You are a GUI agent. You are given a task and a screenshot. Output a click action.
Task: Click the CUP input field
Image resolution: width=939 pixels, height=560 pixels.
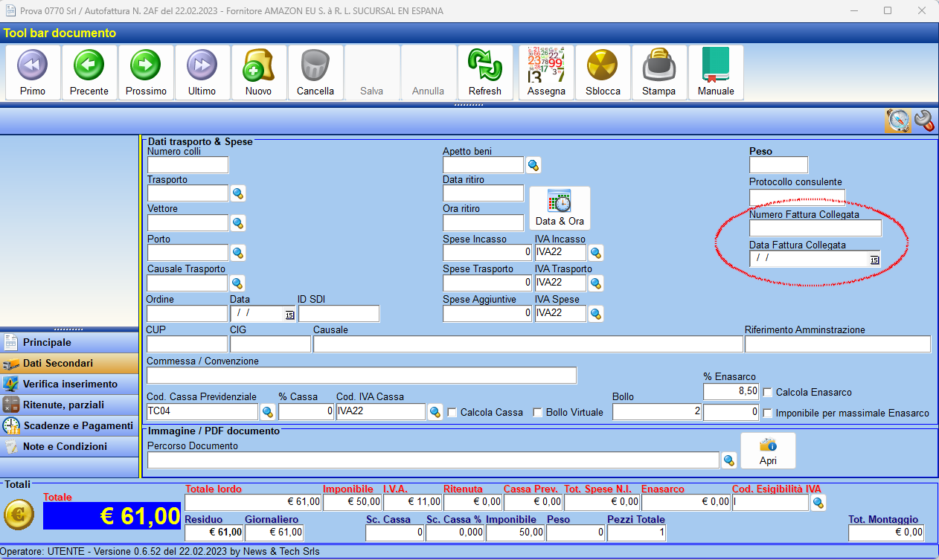(188, 344)
